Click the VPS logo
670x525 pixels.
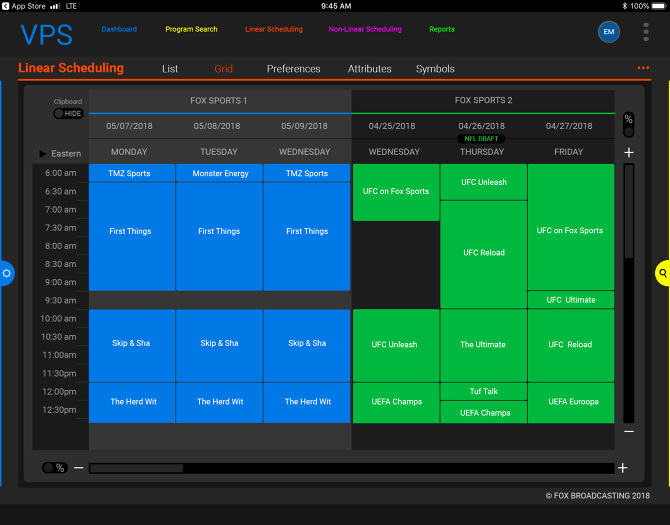point(46,35)
